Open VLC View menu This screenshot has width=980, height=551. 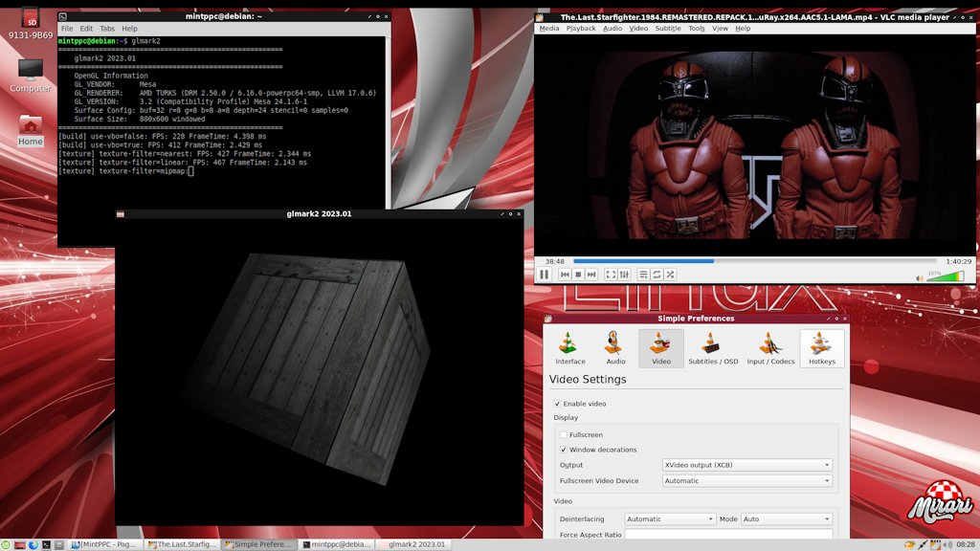720,28
